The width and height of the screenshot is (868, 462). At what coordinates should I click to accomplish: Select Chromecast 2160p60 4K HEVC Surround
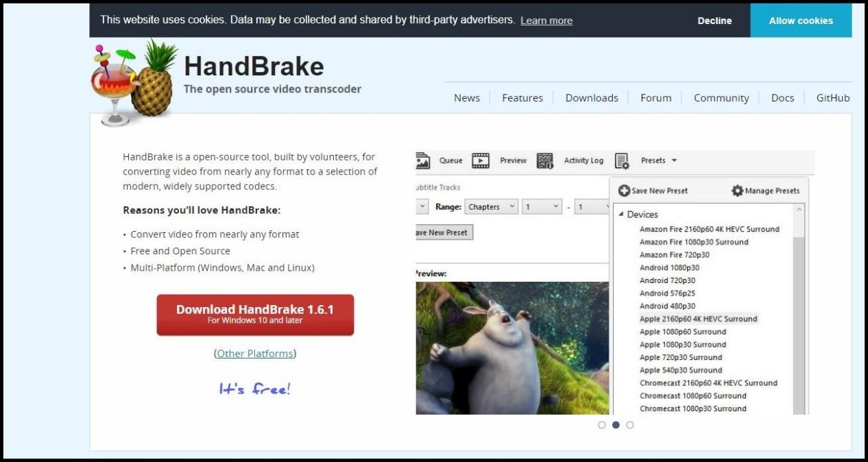(x=708, y=383)
